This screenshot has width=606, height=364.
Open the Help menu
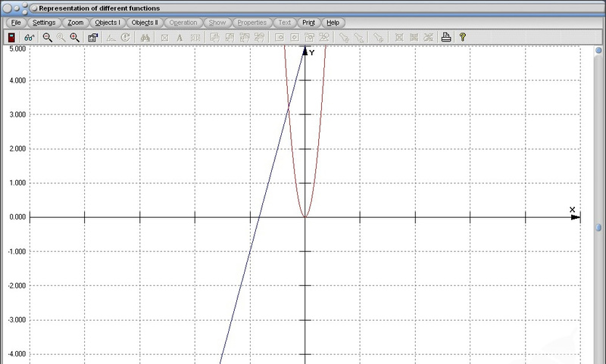click(x=333, y=23)
